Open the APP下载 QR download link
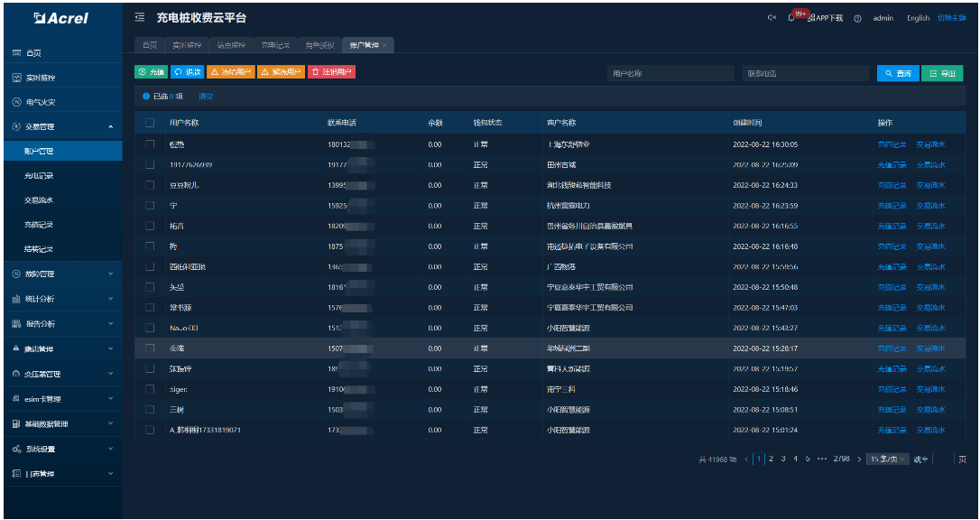The height and width of the screenshot is (520, 980). pyautogui.click(x=826, y=18)
